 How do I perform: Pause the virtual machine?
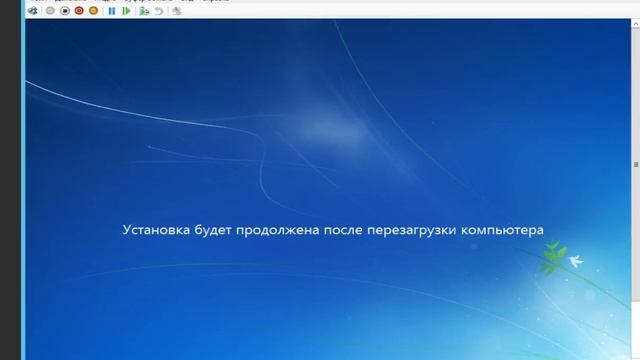tap(112, 11)
